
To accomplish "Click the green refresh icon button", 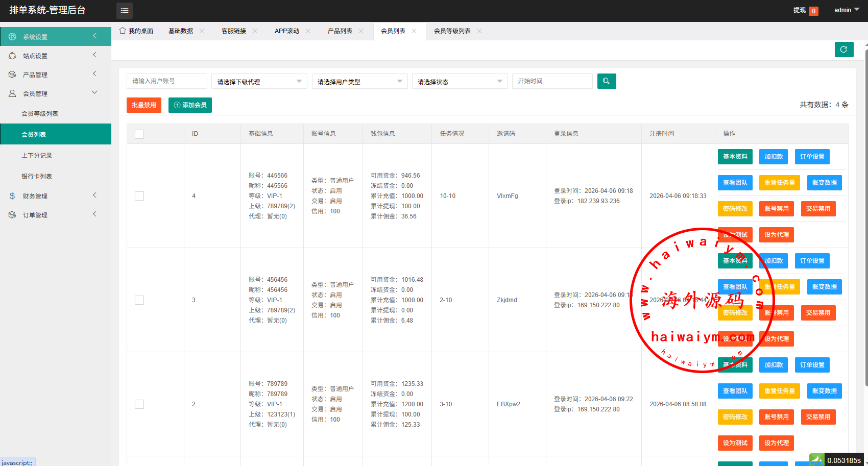I will click(x=844, y=50).
